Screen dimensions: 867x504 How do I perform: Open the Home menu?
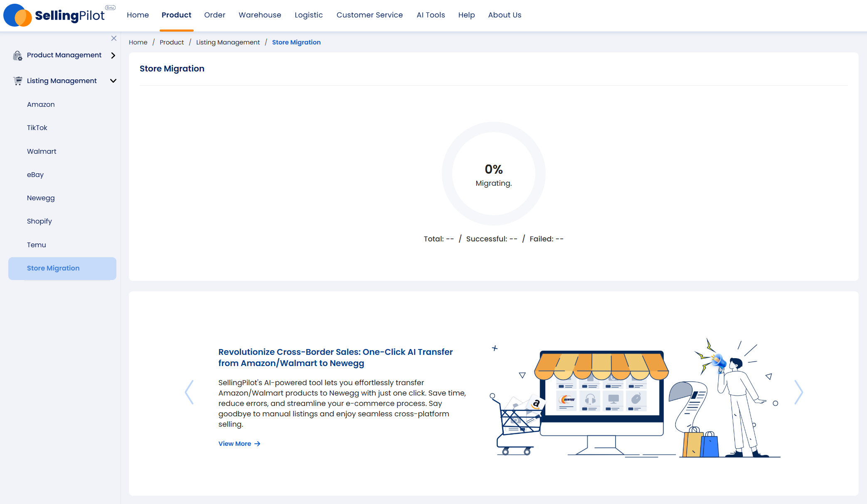pos(138,15)
